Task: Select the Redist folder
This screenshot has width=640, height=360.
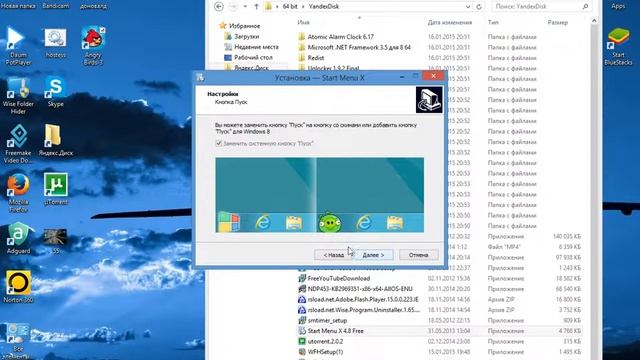Action: click(x=316, y=58)
